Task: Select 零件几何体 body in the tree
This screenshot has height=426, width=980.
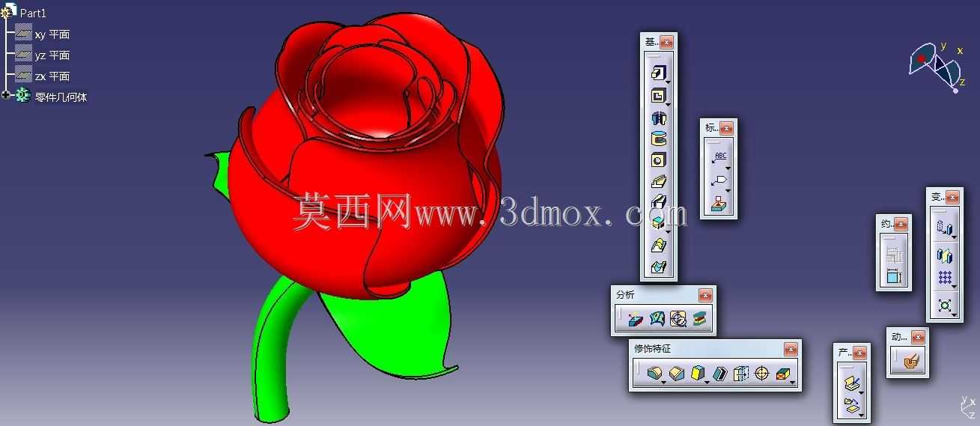Action: point(61,97)
